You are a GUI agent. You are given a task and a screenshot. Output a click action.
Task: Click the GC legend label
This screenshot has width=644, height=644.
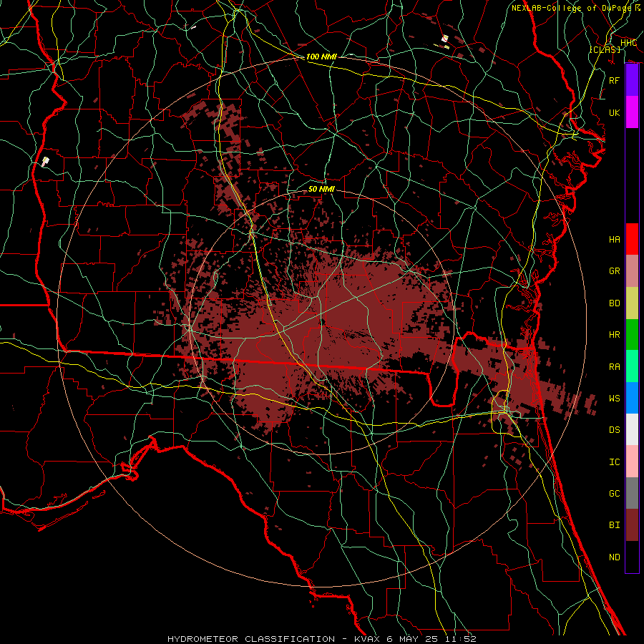614,493
